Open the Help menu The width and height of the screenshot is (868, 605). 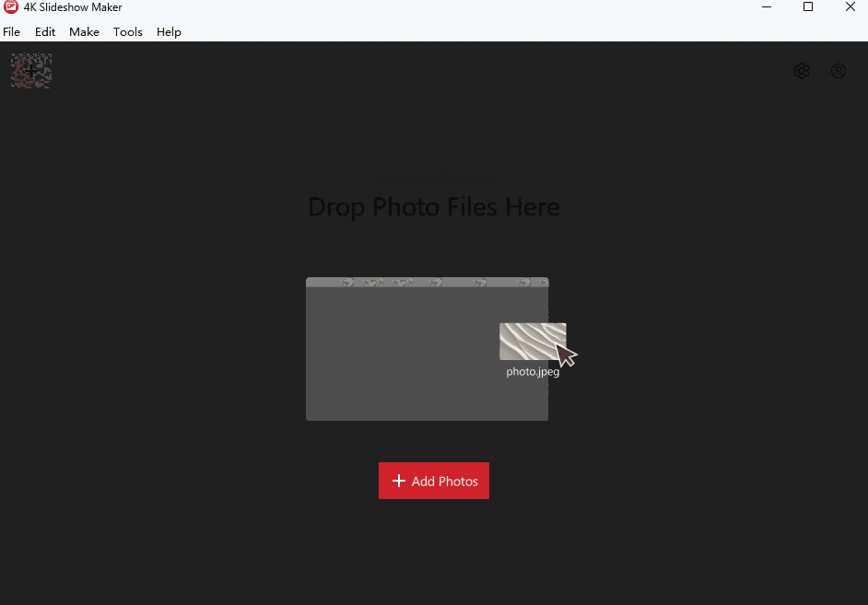169,31
